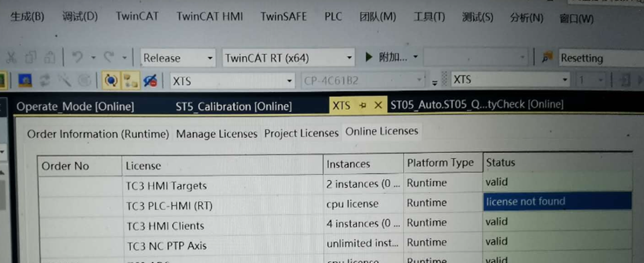The width and height of the screenshot is (644, 263).
Task: Open the 工具(T) Tools menu
Action: pyautogui.click(x=429, y=17)
